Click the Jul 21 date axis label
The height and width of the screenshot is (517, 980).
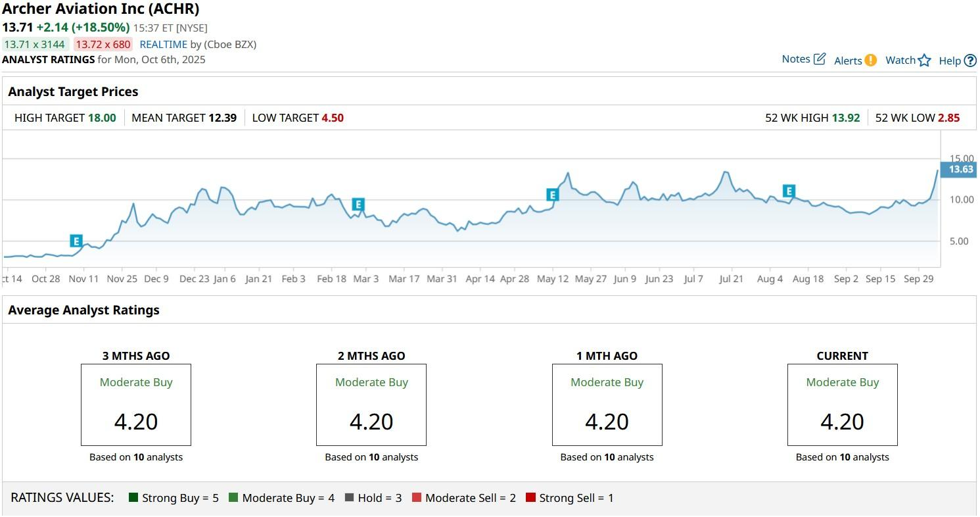pyautogui.click(x=732, y=279)
